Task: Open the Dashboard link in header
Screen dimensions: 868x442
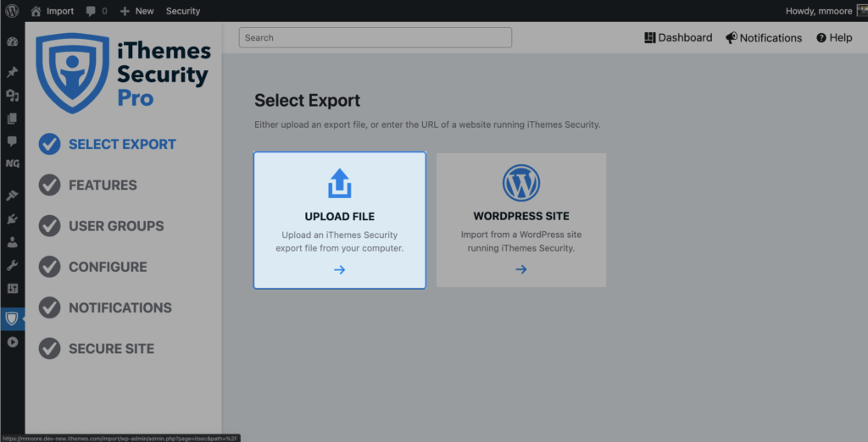Action: [x=678, y=37]
